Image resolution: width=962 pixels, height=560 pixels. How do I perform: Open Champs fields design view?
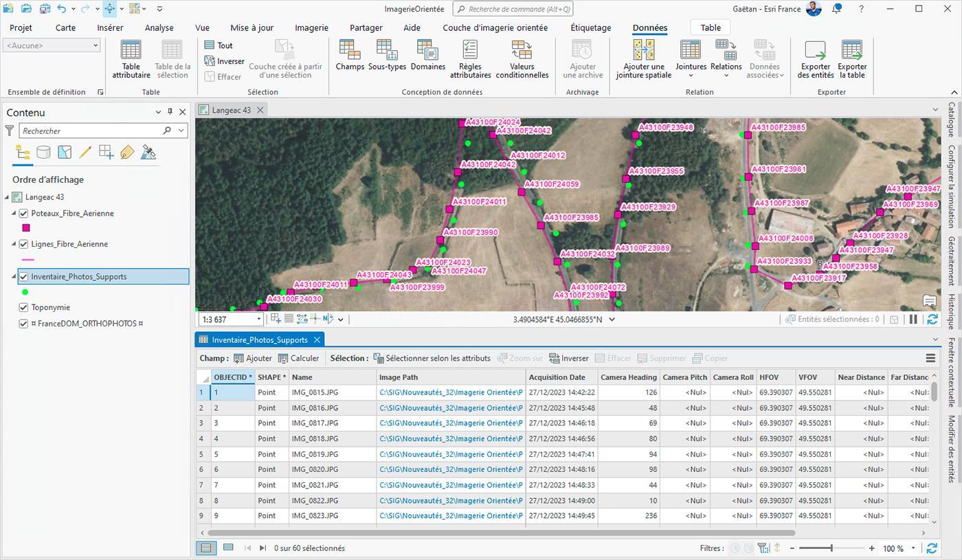pos(350,55)
